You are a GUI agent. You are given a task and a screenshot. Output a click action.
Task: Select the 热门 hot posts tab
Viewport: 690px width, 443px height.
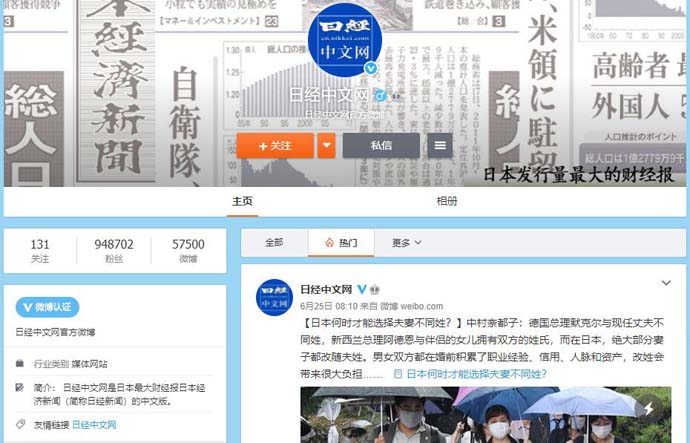pyautogui.click(x=341, y=242)
